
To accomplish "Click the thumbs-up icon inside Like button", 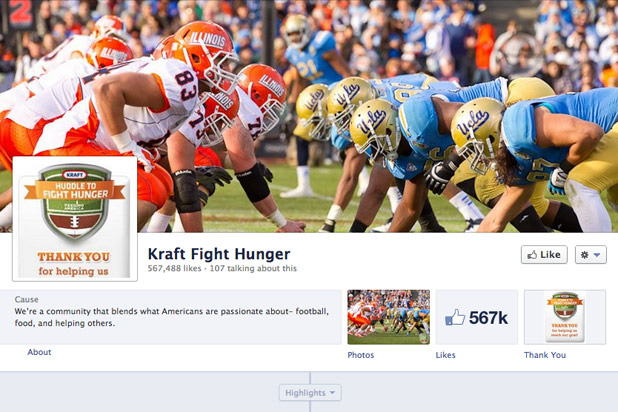I will tap(532, 255).
